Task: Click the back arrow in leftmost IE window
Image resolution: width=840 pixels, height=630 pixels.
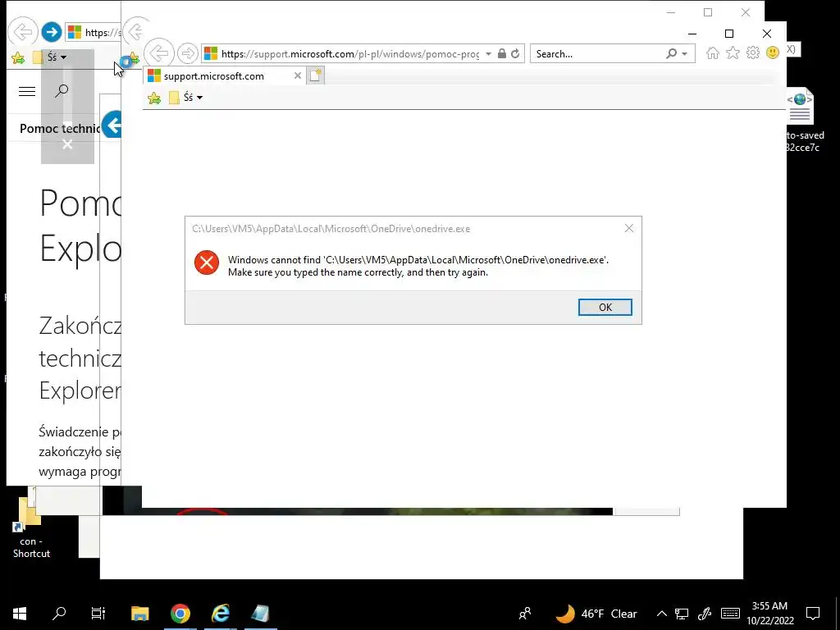Action: [22, 32]
